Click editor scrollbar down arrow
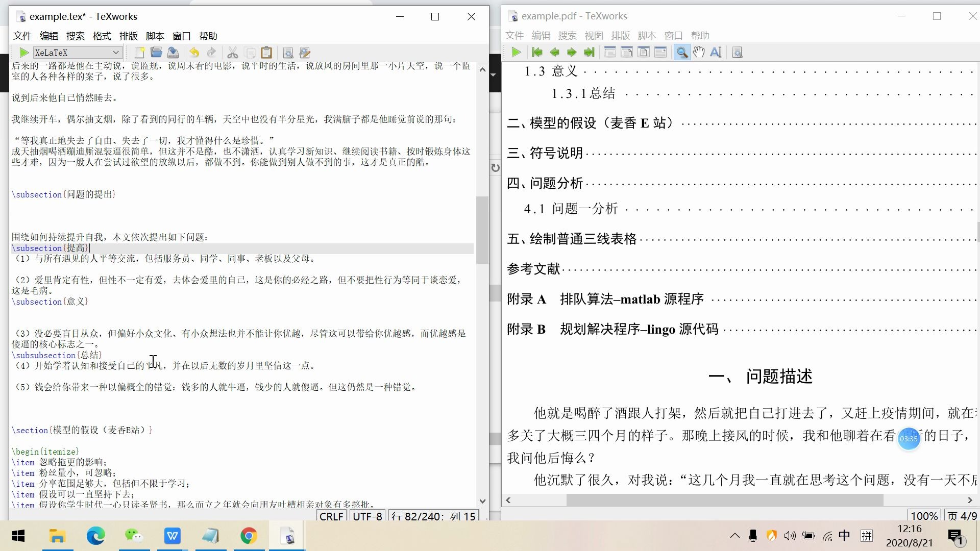 click(x=482, y=501)
